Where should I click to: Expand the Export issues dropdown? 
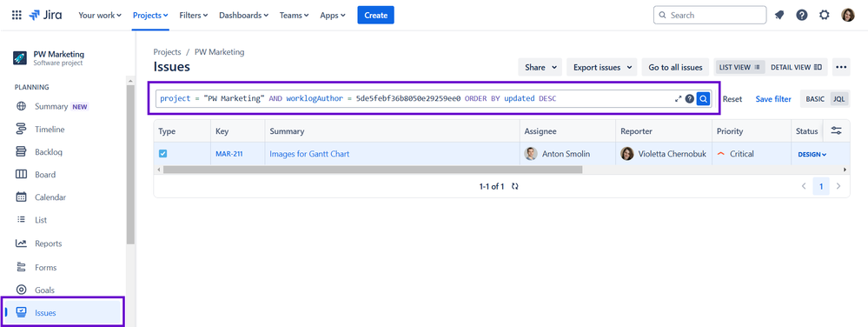pos(603,67)
